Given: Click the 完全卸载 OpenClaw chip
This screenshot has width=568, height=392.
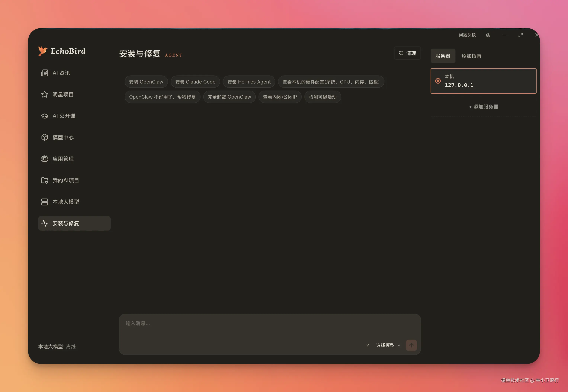Looking at the screenshot, I should tap(230, 97).
